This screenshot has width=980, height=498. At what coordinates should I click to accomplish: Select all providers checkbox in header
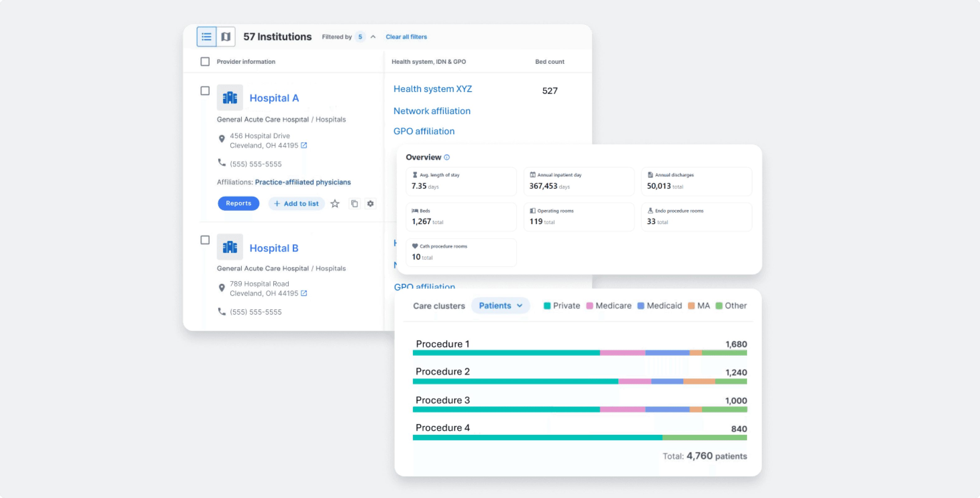click(x=205, y=62)
